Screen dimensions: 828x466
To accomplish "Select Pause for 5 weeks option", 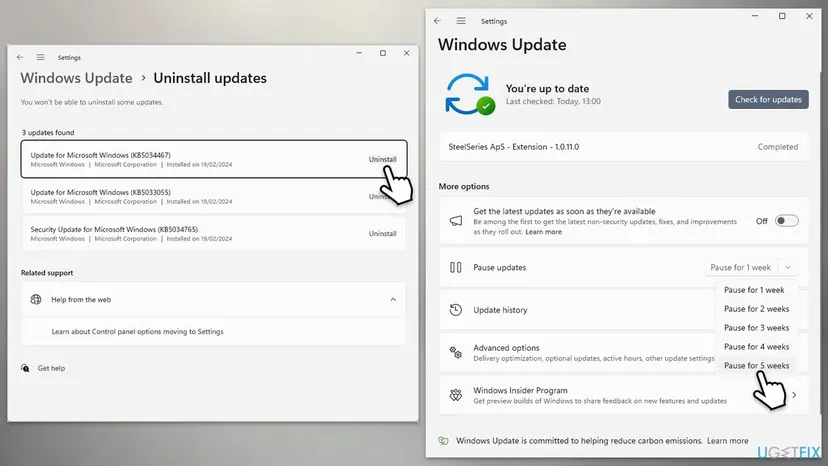I will coord(756,366).
